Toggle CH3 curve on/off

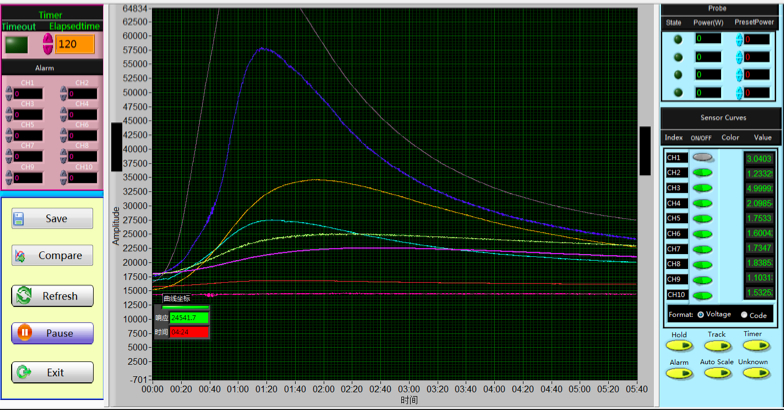702,188
